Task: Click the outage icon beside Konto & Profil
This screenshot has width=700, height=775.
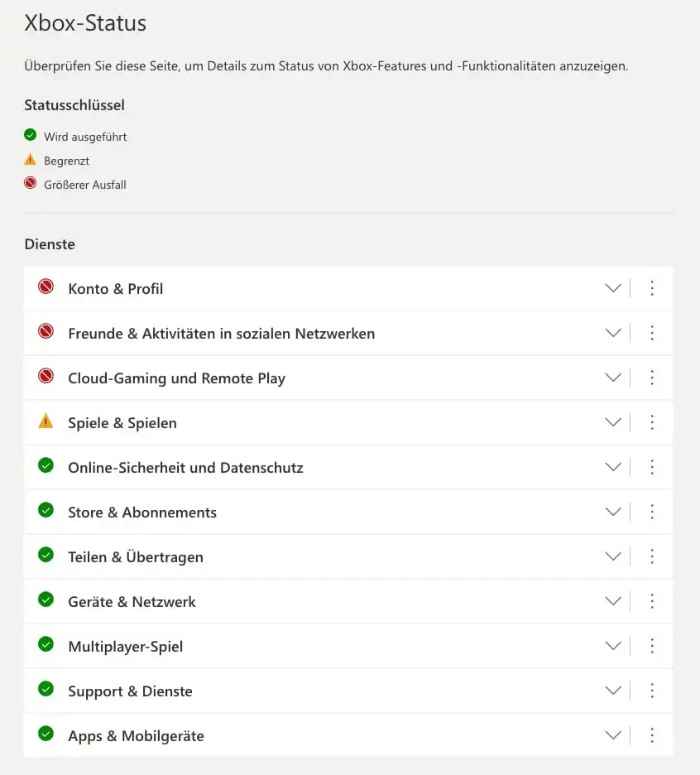Action: (x=46, y=286)
